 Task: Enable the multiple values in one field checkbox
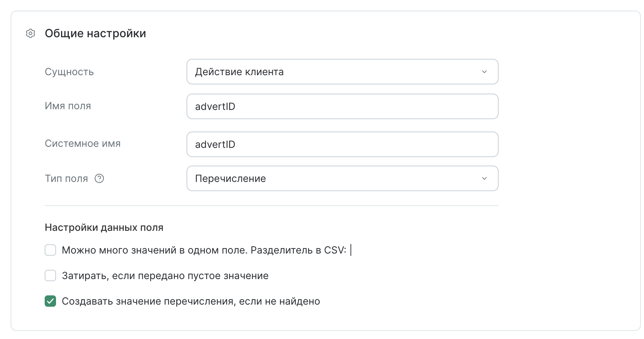(x=50, y=250)
